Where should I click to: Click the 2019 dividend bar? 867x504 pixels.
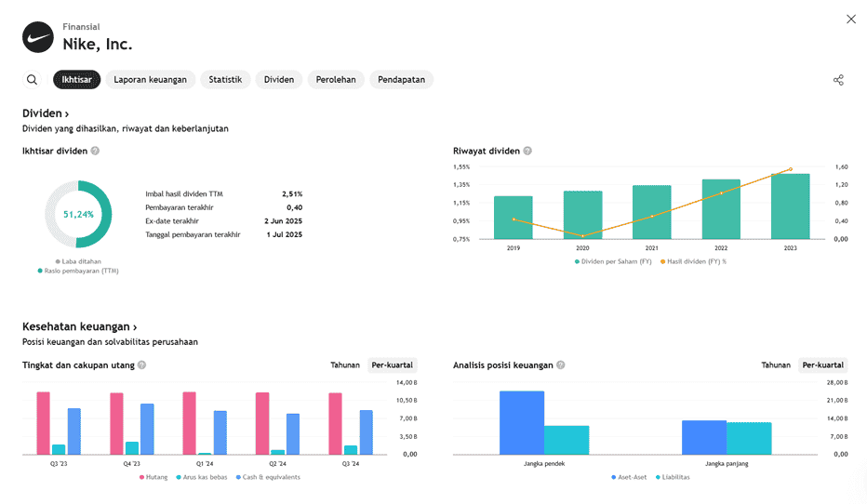(x=514, y=218)
